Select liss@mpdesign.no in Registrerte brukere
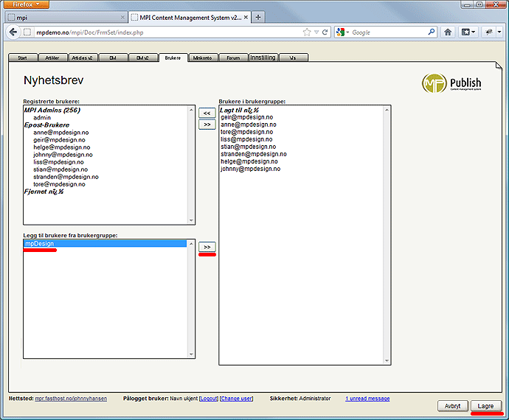Screen dimensions: 509x420 [x=58, y=162]
